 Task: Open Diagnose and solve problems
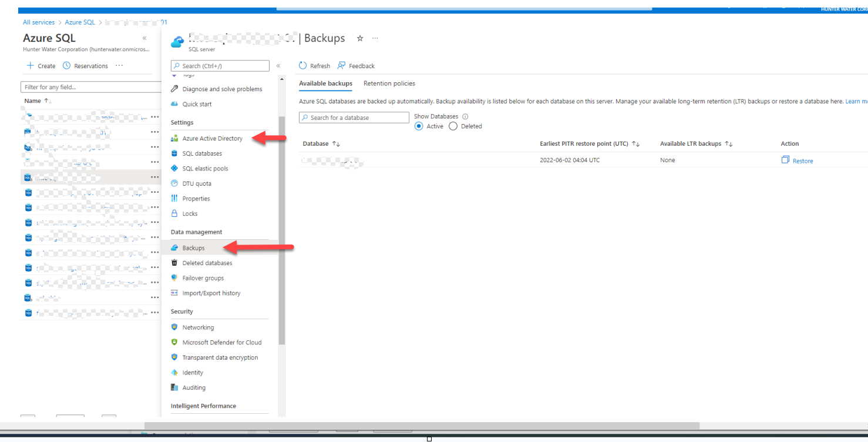click(222, 89)
